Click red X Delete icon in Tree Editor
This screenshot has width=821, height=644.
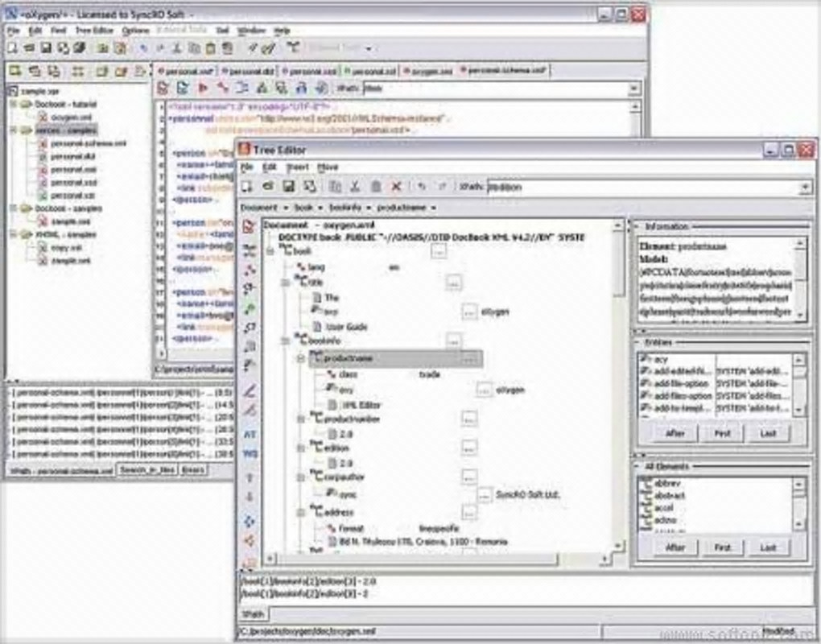click(397, 187)
